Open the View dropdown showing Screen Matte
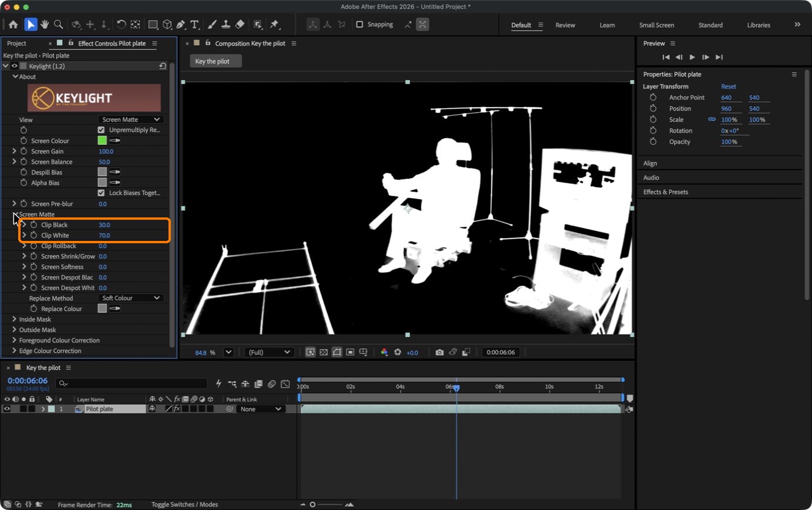 point(131,119)
